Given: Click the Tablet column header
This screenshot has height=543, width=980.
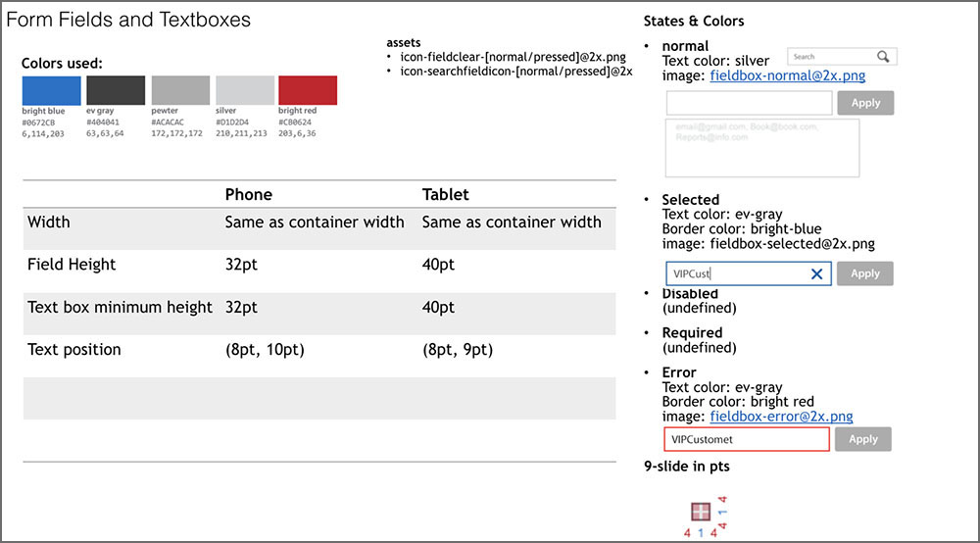Looking at the screenshot, I should [445, 194].
